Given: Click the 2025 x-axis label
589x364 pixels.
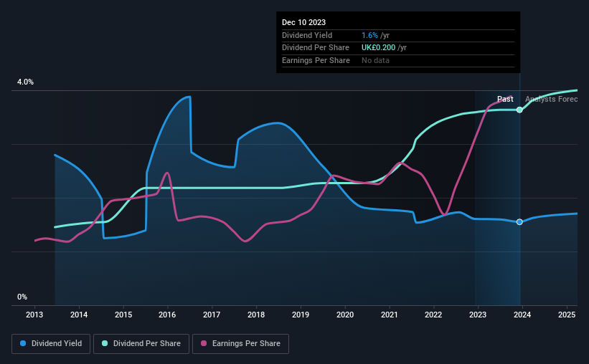Looking at the screenshot, I should point(567,315).
